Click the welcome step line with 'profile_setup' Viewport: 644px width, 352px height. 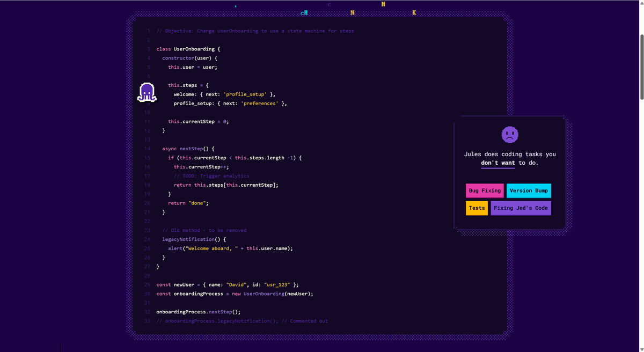(224, 94)
